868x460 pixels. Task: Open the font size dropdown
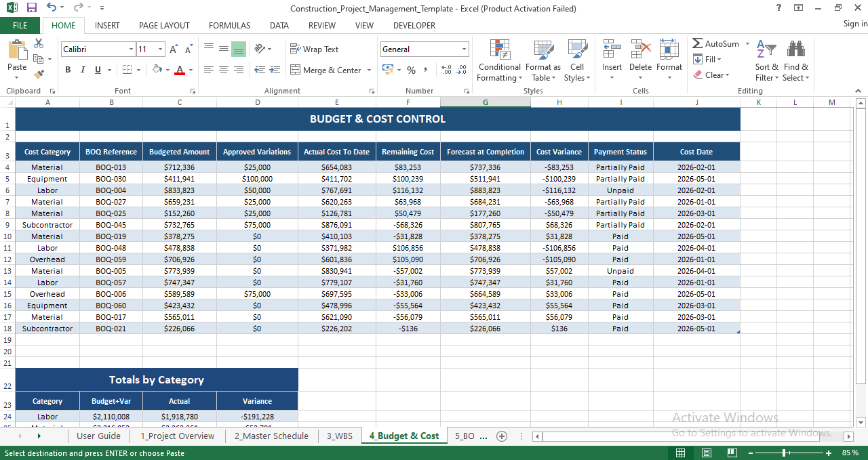click(x=160, y=49)
